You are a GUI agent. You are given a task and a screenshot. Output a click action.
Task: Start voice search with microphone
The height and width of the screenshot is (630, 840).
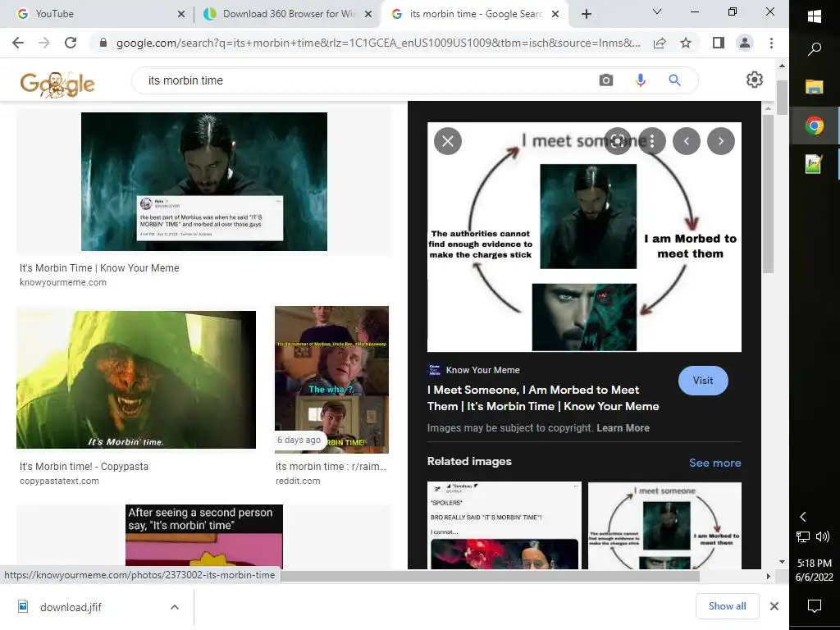(x=640, y=80)
